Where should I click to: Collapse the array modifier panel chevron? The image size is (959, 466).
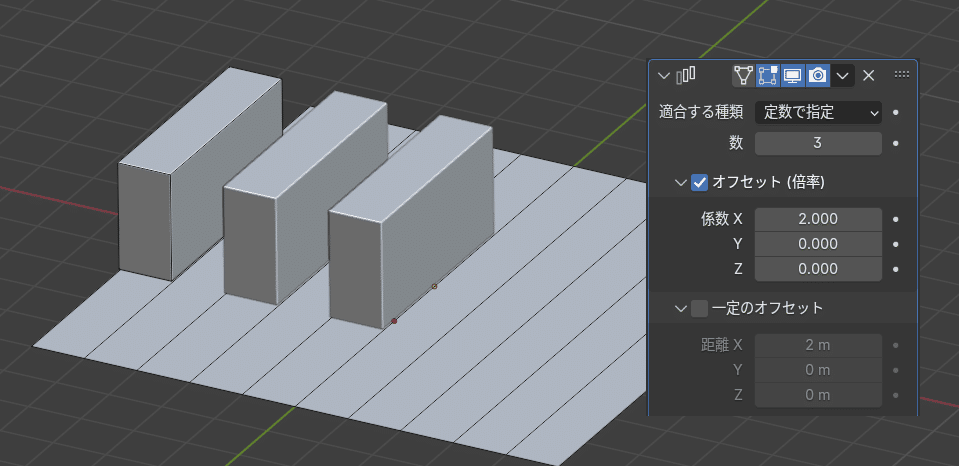664,76
